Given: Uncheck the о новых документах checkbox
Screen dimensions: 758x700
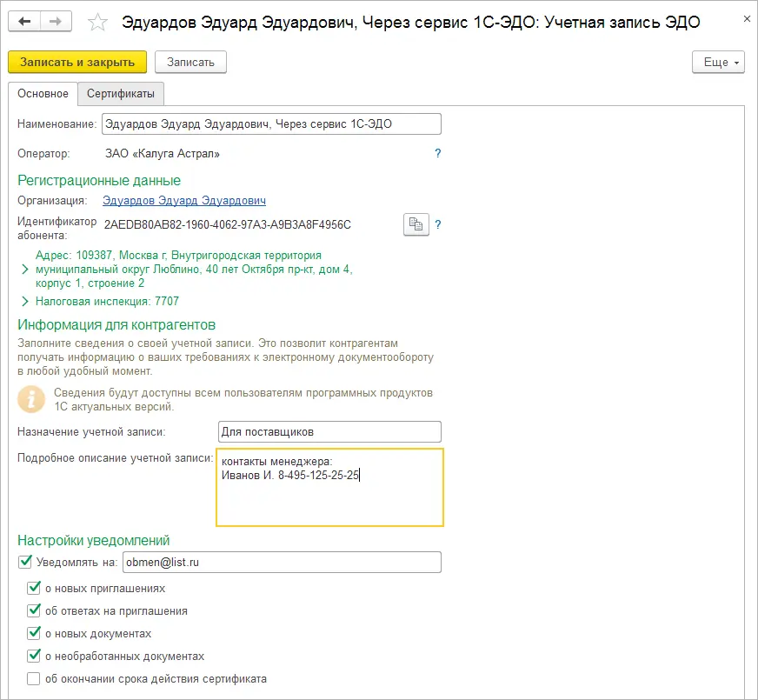Looking at the screenshot, I should pos(33,633).
